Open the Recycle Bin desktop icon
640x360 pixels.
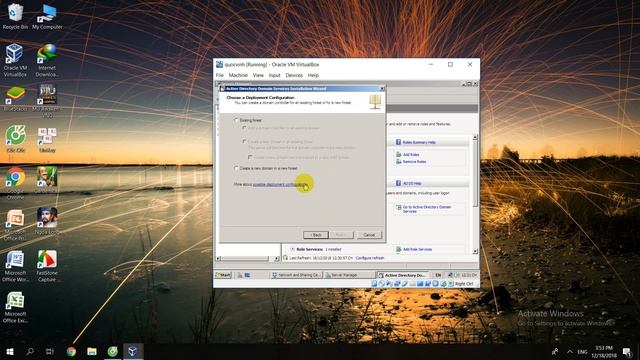tap(15, 16)
